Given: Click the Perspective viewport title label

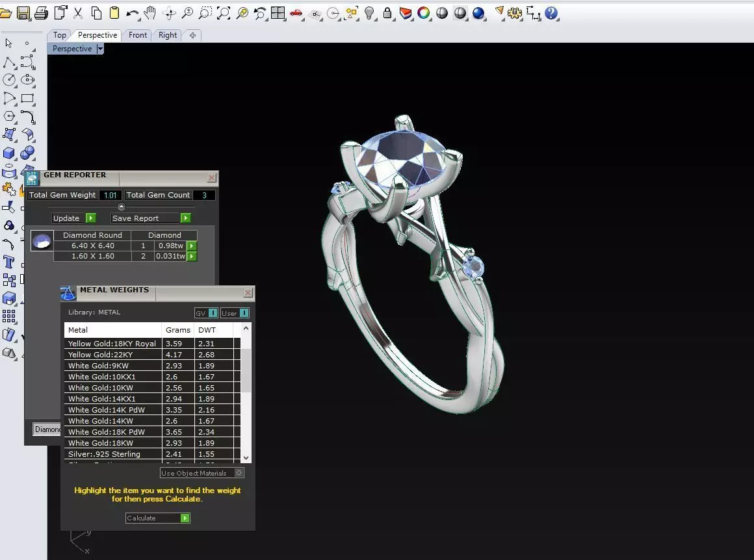Looking at the screenshot, I should [x=72, y=49].
